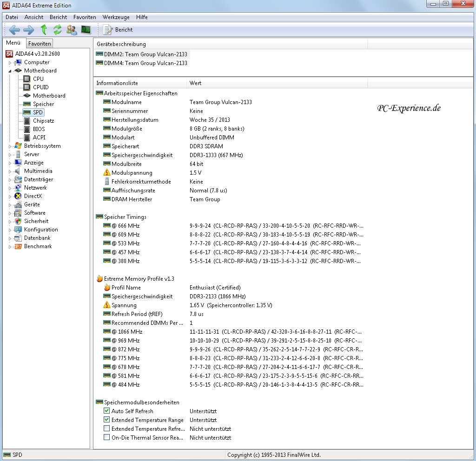Expand the Benchmark tree node

coord(10,247)
